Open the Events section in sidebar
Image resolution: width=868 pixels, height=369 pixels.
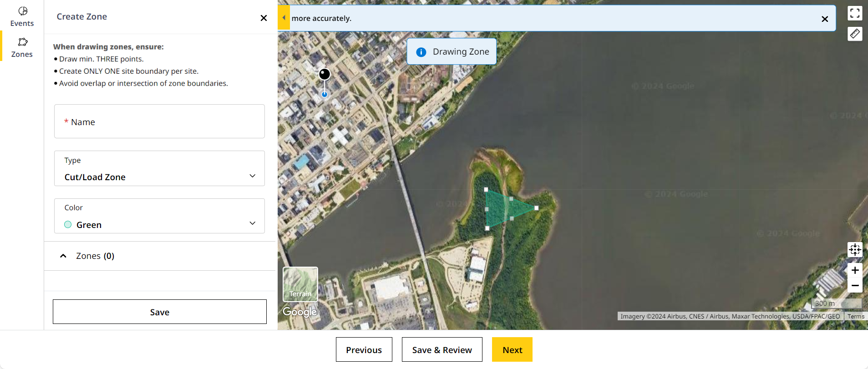tap(22, 16)
